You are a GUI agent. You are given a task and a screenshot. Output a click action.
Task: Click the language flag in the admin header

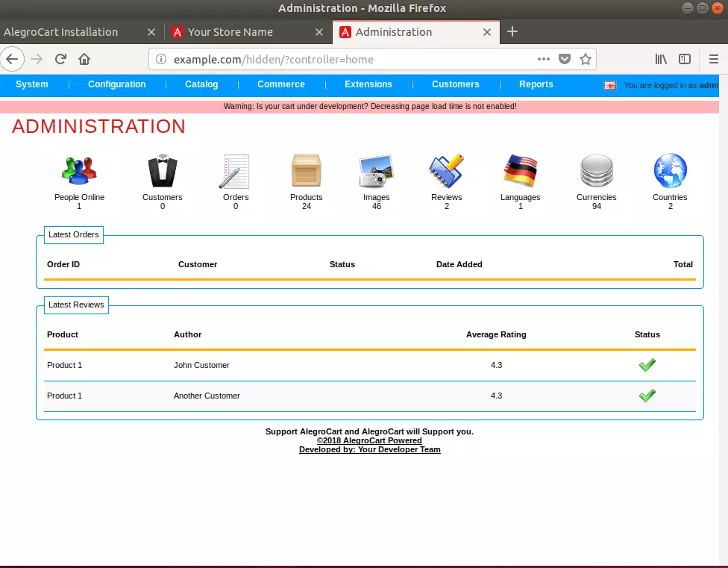click(610, 85)
